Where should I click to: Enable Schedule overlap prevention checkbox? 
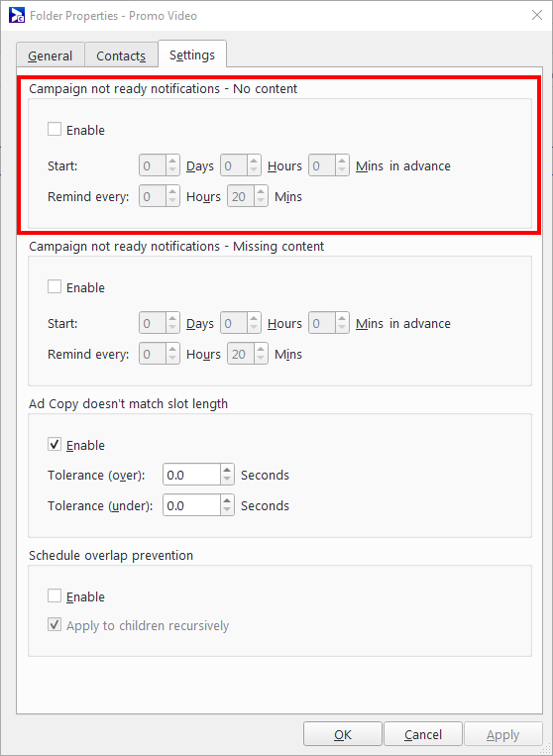pos(55,595)
